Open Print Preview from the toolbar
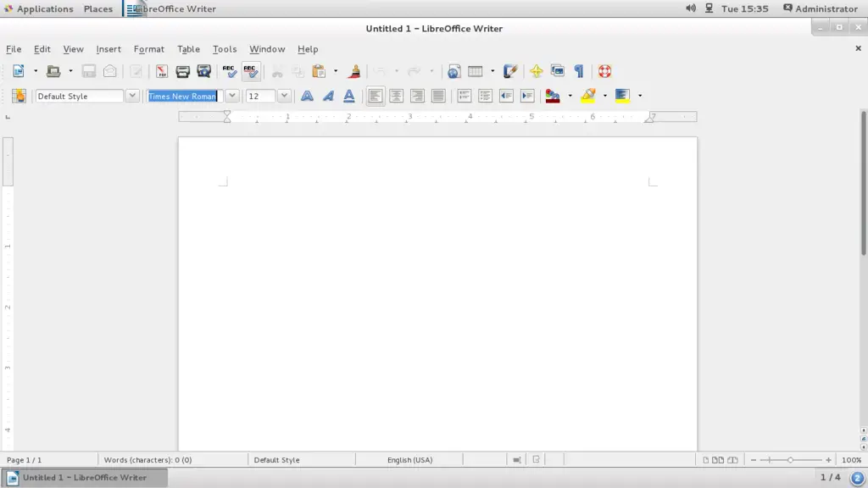Image resolution: width=868 pixels, height=488 pixels. click(203, 71)
